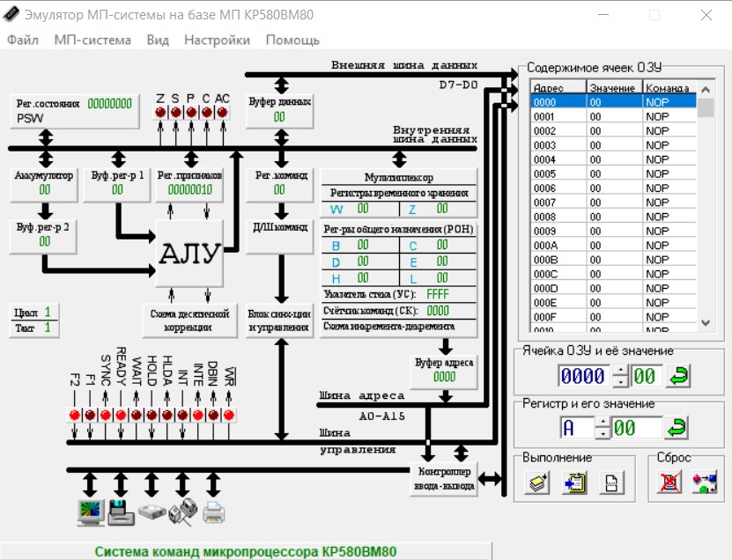The image size is (732, 560).
Task: Click the floppy disk drive icon
Action: click(121, 512)
